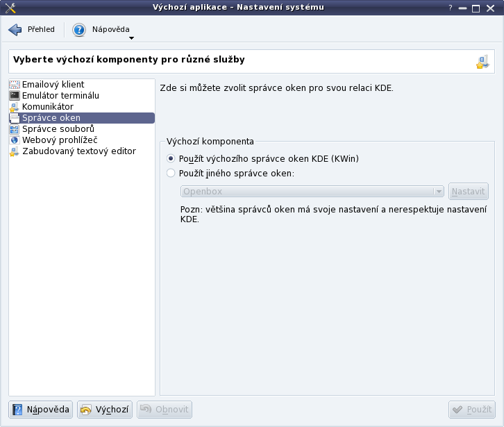Minimize the Nastavení systému window
The image size is (504, 427).
[462, 8]
